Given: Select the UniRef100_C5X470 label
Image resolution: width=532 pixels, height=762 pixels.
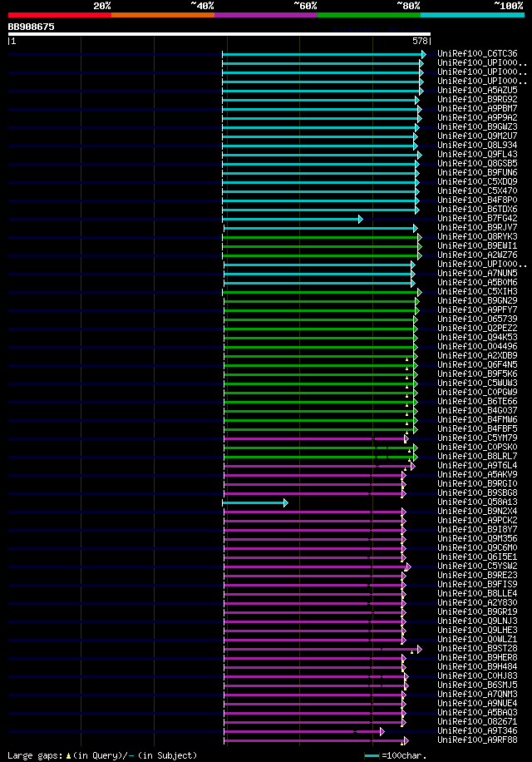Looking at the screenshot, I should [477, 191].
